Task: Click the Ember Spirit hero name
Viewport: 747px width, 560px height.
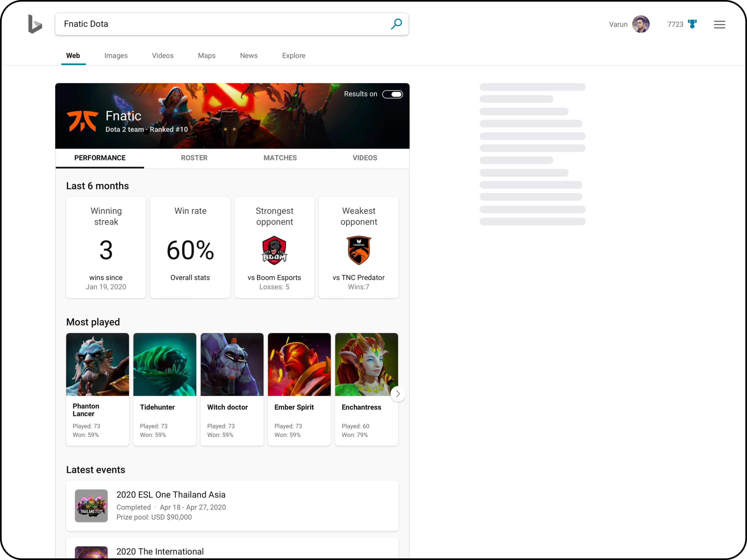Action: coord(294,407)
